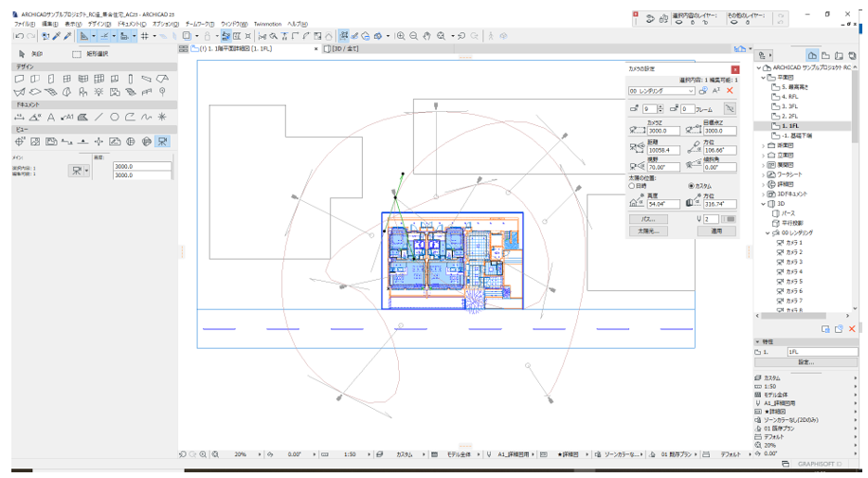Collapse the 3D folder in Navigator
This screenshot has width=868, height=478.
pyautogui.click(x=764, y=204)
